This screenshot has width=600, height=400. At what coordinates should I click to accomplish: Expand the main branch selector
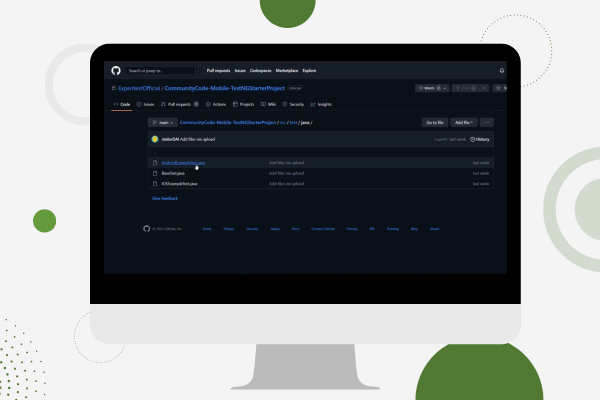163,122
